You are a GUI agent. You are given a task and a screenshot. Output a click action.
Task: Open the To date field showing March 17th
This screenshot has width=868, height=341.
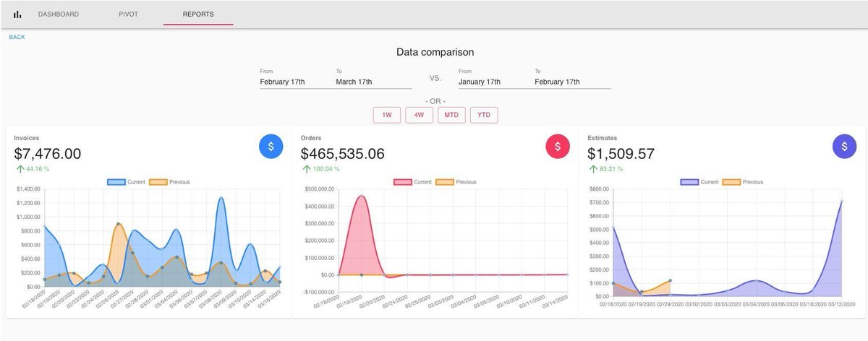tap(374, 82)
